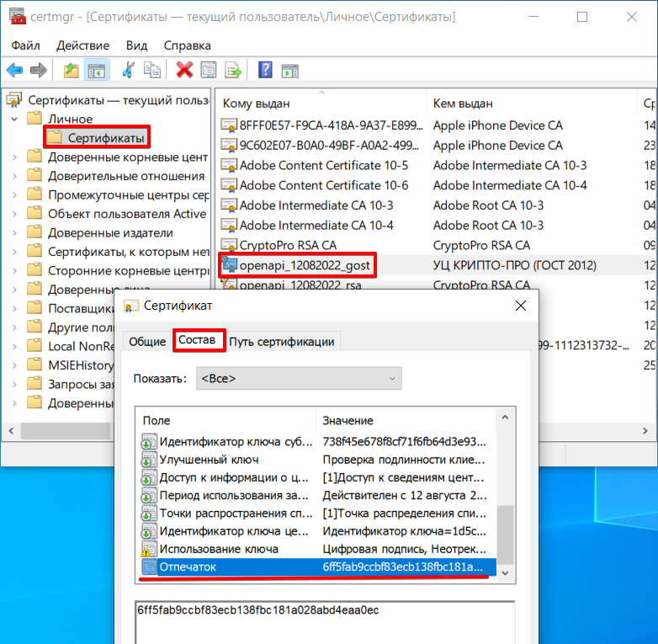Click the thumbprint value text box
This screenshot has width=658, height=644.
pyautogui.click(x=325, y=622)
